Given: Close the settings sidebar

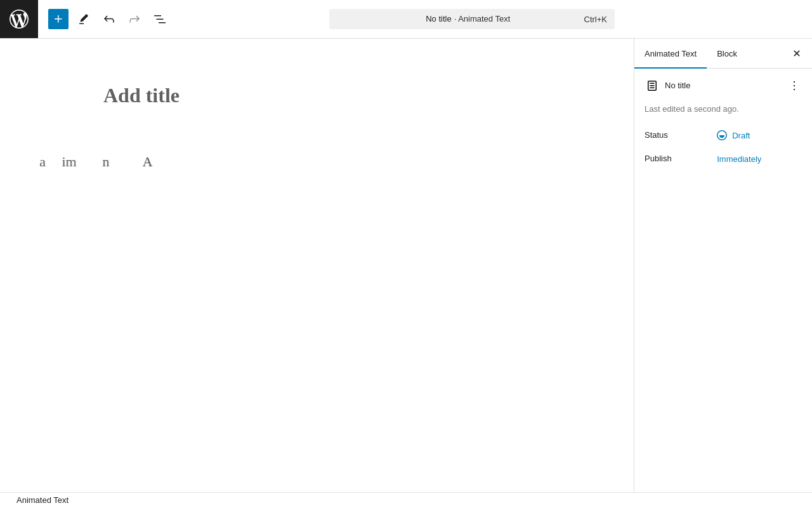Looking at the screenshot, I should click(x=797, y=54).
